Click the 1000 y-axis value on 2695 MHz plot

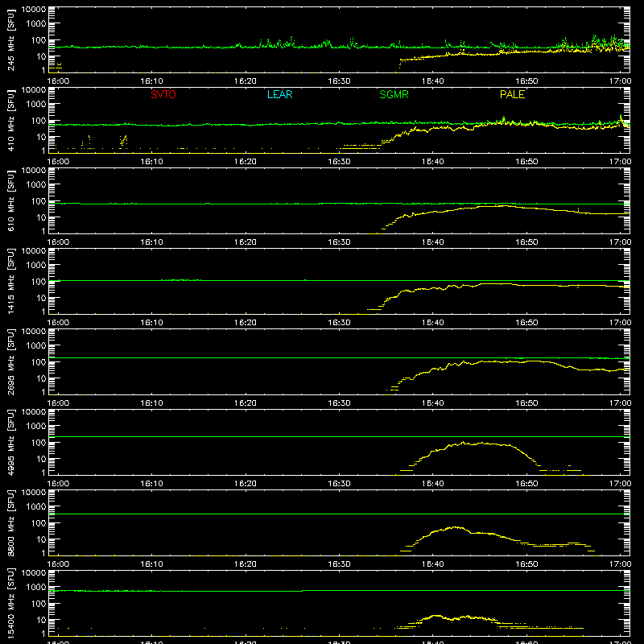coord(36,346)
